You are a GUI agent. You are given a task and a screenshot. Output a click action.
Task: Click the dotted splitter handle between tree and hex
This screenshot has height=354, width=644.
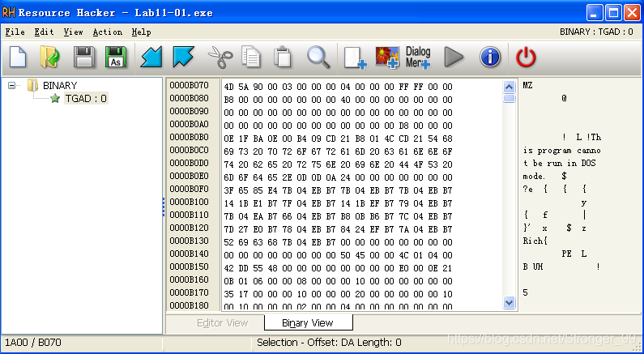[x=164, y=207]
